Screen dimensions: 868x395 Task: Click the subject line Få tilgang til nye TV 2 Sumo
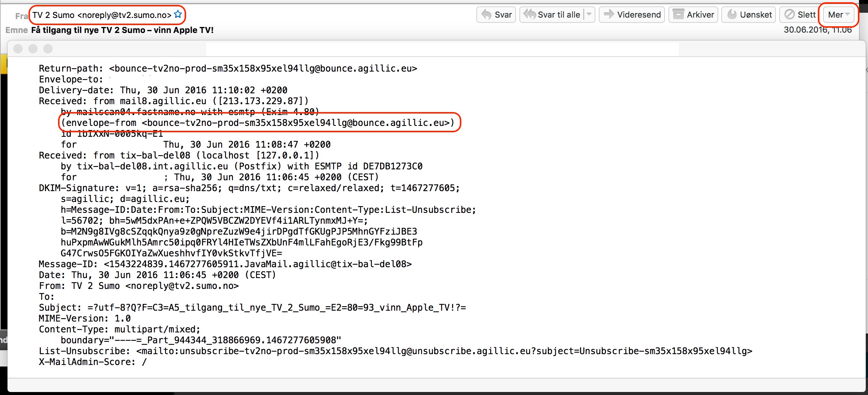coord(122,30)
